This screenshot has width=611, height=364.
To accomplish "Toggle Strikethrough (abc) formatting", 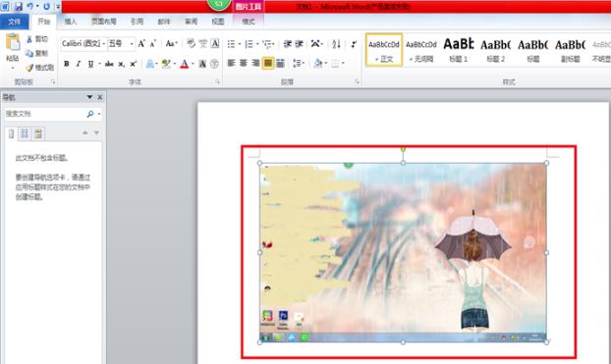I will [x=109, y=64].
